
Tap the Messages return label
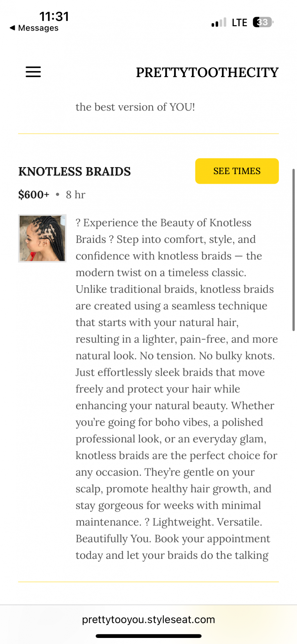(38, 28)
